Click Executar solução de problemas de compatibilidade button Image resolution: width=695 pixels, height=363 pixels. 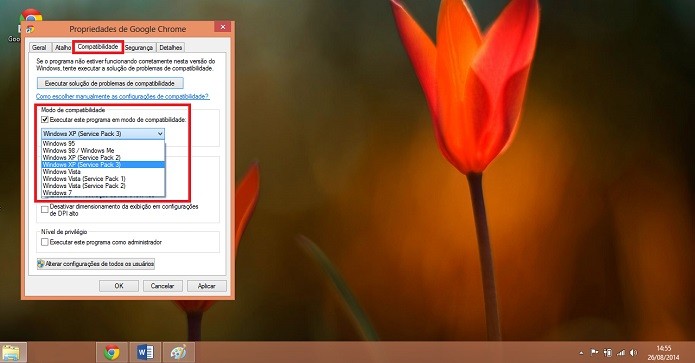110,83
